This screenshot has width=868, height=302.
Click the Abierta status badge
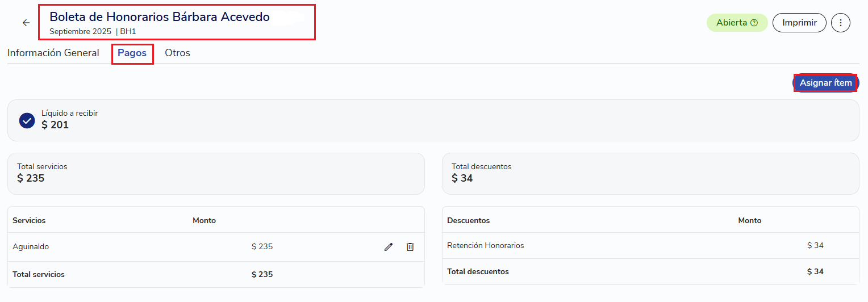point(737,23)
